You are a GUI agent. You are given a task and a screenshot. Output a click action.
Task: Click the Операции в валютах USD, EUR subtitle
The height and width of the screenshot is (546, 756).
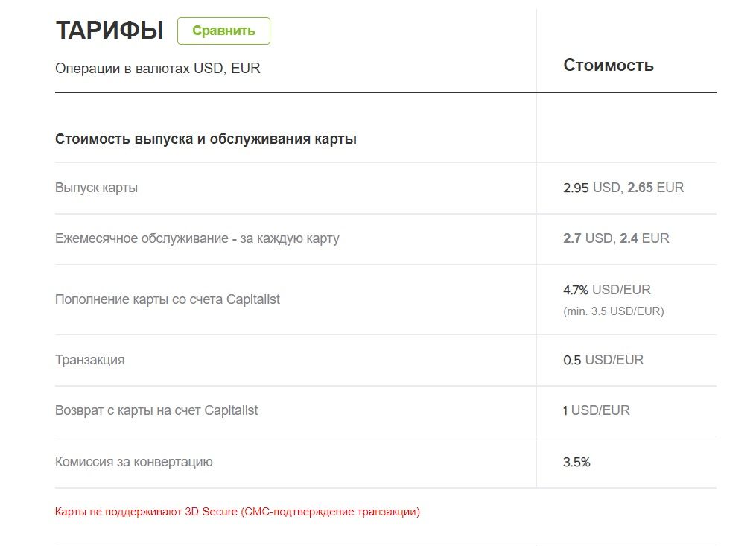click(x=158, y=69)
